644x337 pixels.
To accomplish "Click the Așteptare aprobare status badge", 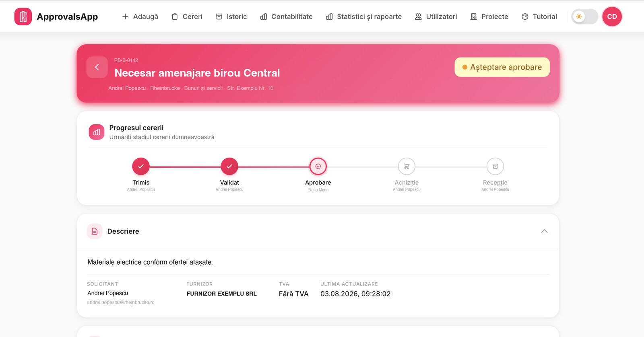I will 502,67.
